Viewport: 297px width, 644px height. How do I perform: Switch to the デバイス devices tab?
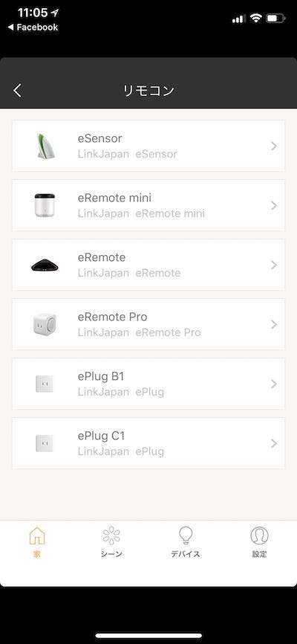click(186, 542)
